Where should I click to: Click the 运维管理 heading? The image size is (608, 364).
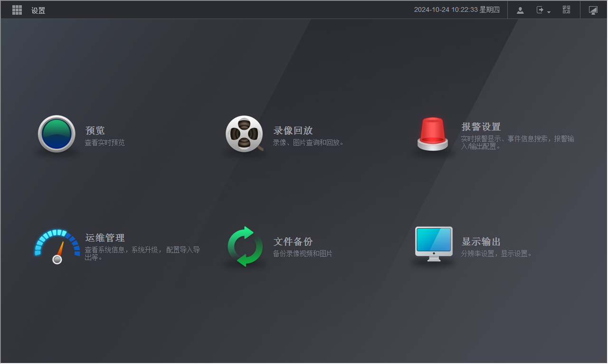[x=105, y=238]
